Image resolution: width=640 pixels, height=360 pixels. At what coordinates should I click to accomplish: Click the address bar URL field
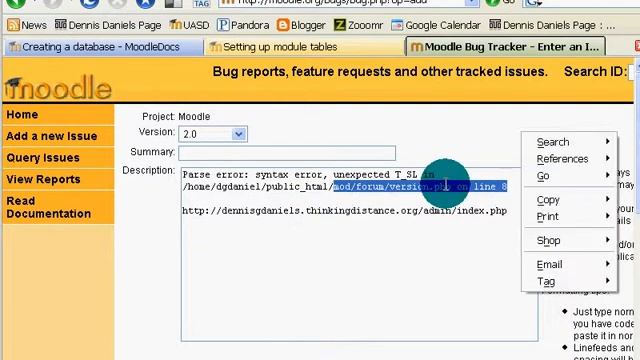click(x=344, y=2)
